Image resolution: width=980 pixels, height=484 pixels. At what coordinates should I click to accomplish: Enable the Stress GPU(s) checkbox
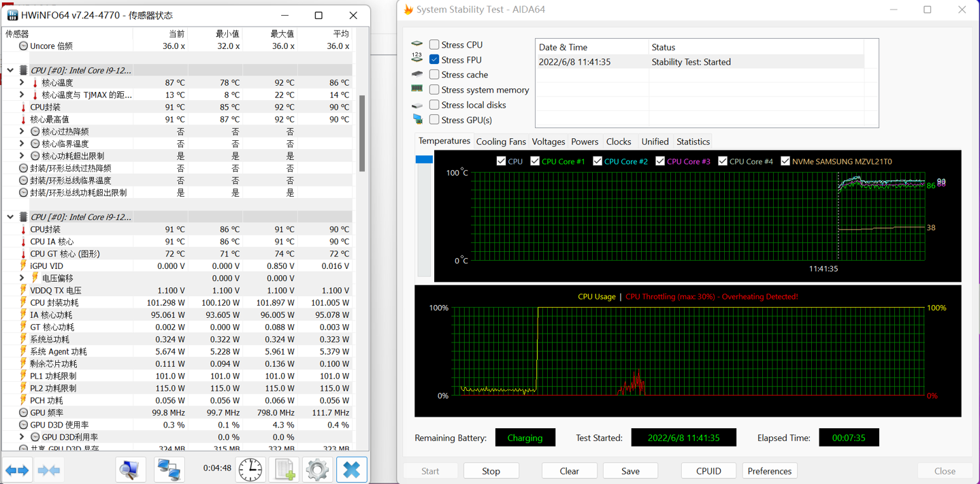click(434, 120)
